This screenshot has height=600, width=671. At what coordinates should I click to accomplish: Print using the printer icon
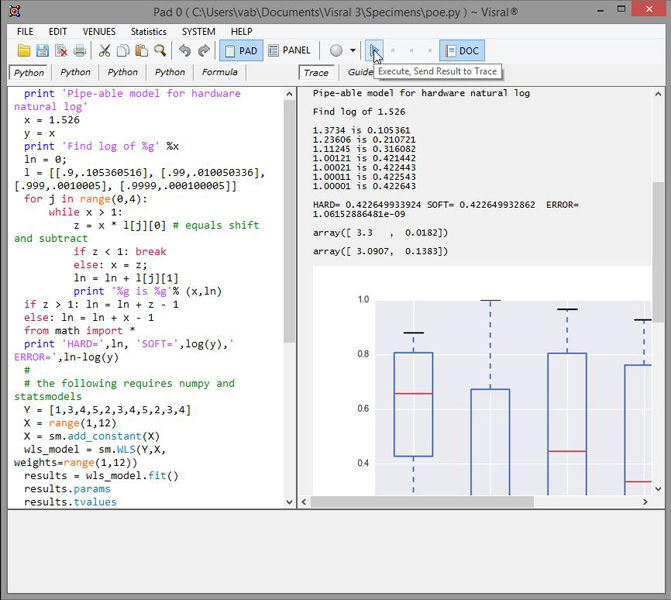[x=80, y=50]
